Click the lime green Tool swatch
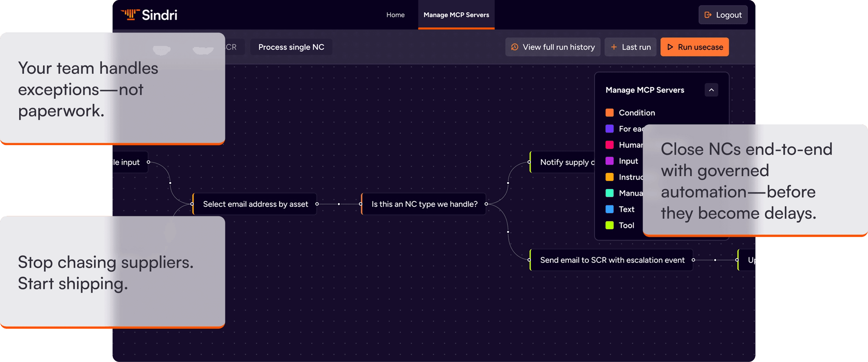This screenshot has width=868, height=362. (x=609, y=225)
